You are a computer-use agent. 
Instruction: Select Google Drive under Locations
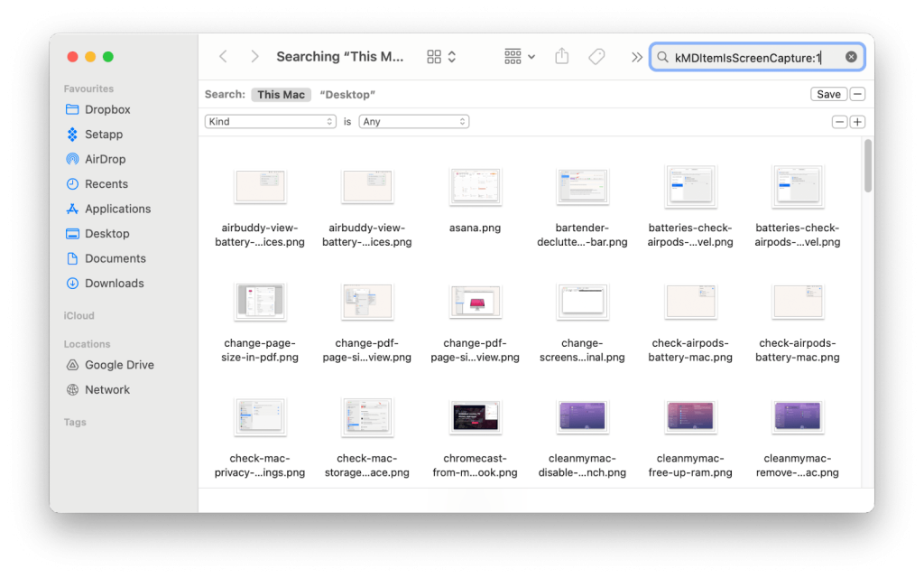point(118,365)
